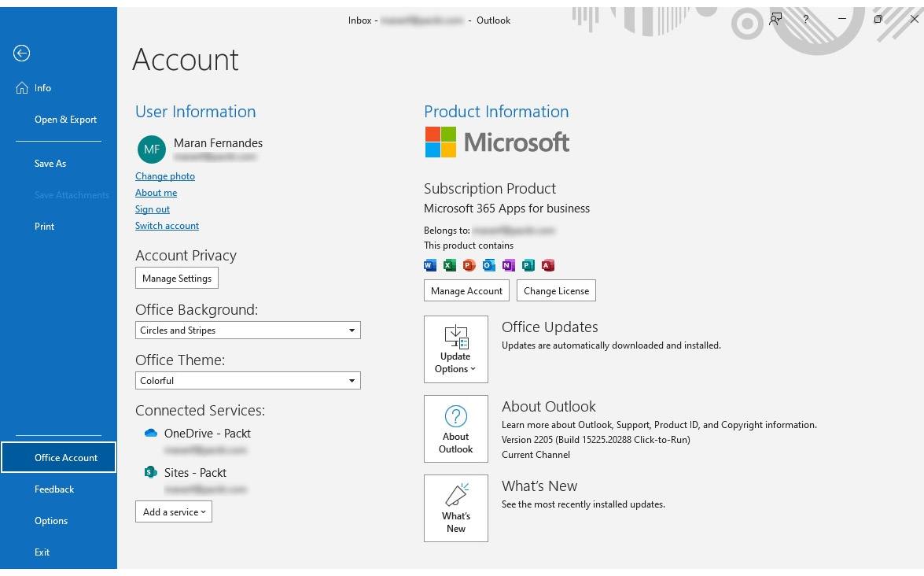Click the Current Channel text
The width and height of the screenshot is (924, 576).
[536, 455]
